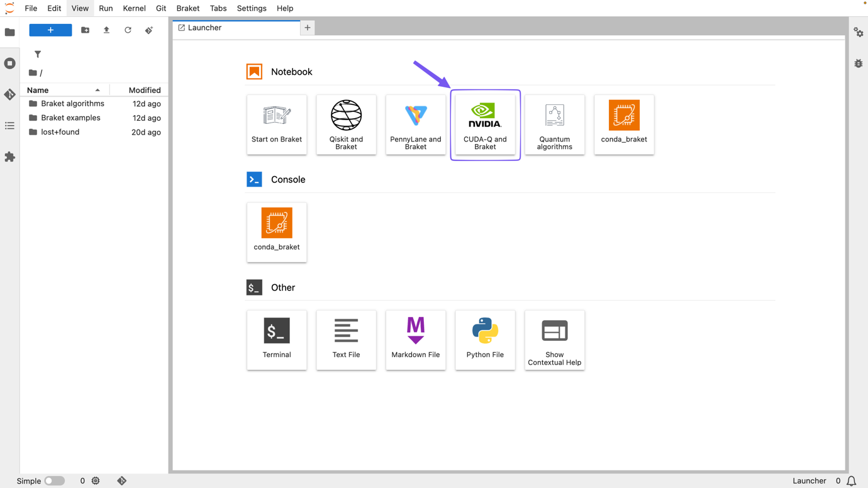This screenshot has height=488, width=868.
Task: Open the Extension Manager puzzle icon
Action: pyautogui.click(x=9, y=157)
